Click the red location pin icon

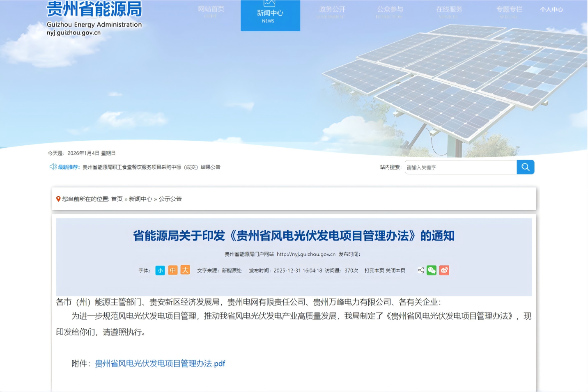58,199
